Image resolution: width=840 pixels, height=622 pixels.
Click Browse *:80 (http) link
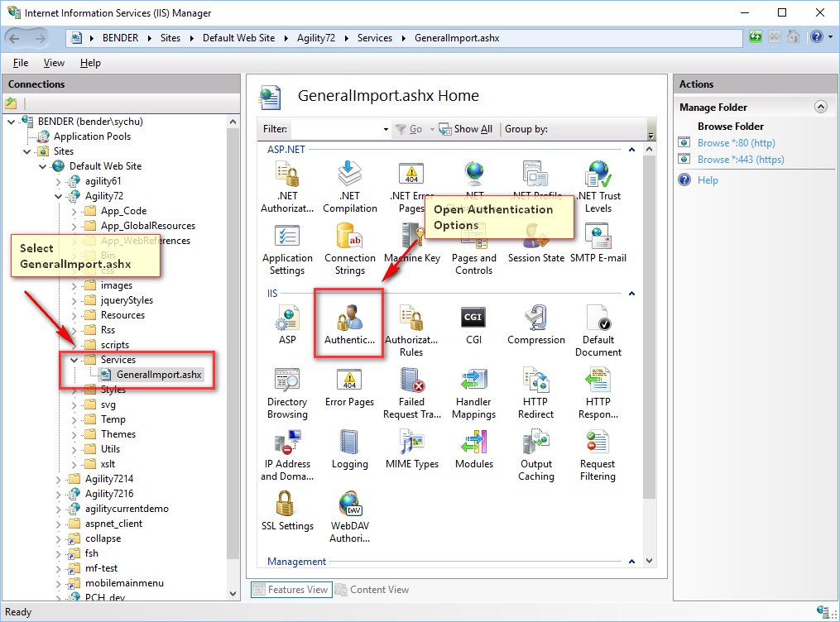coord(735,143)
